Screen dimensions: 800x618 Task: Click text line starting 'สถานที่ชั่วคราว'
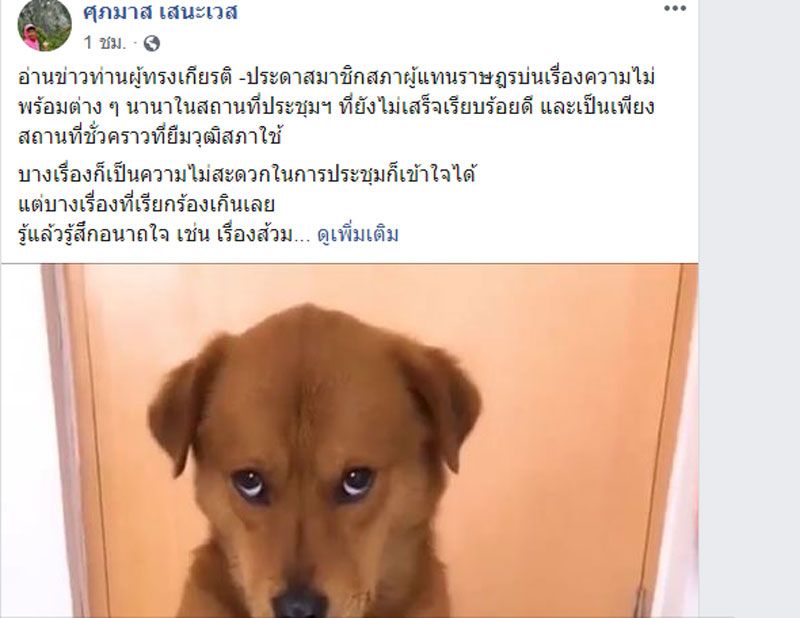click(150, 137)
